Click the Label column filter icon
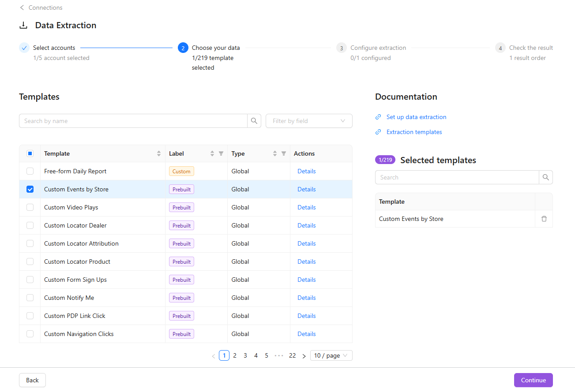575x392 pixels. [221, 153]
